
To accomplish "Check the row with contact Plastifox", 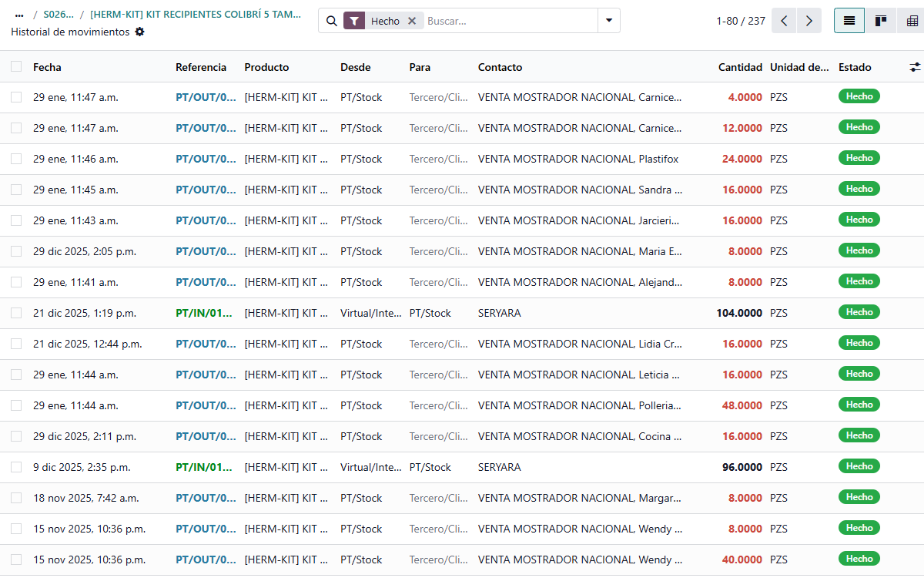I will (x=16, y=159).
